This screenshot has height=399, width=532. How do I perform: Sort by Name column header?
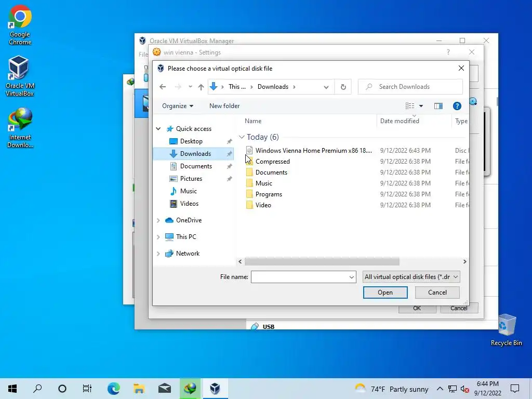[253, 121]
